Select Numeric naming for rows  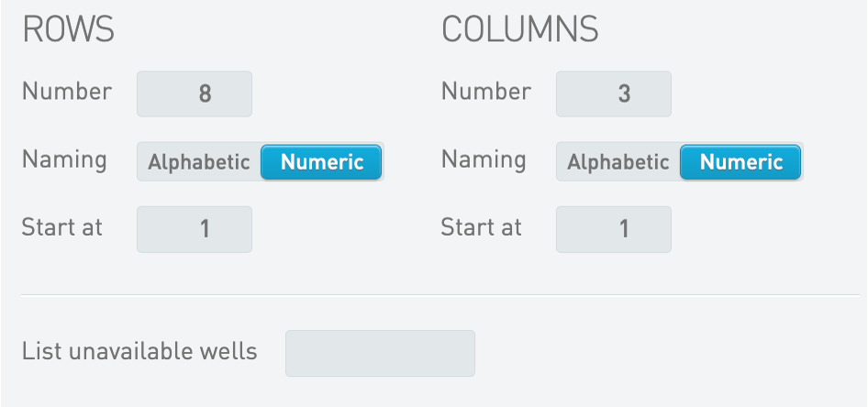[321, 162]
